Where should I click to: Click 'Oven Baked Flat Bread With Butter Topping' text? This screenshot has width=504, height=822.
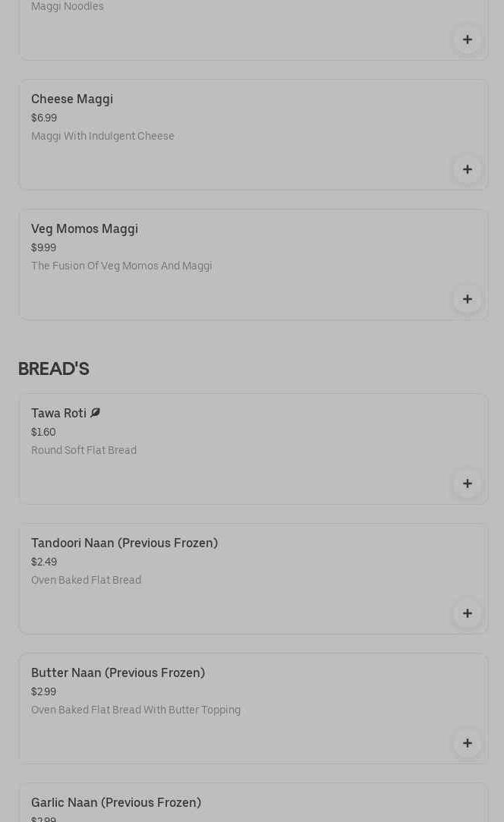(x=136, y=710)
